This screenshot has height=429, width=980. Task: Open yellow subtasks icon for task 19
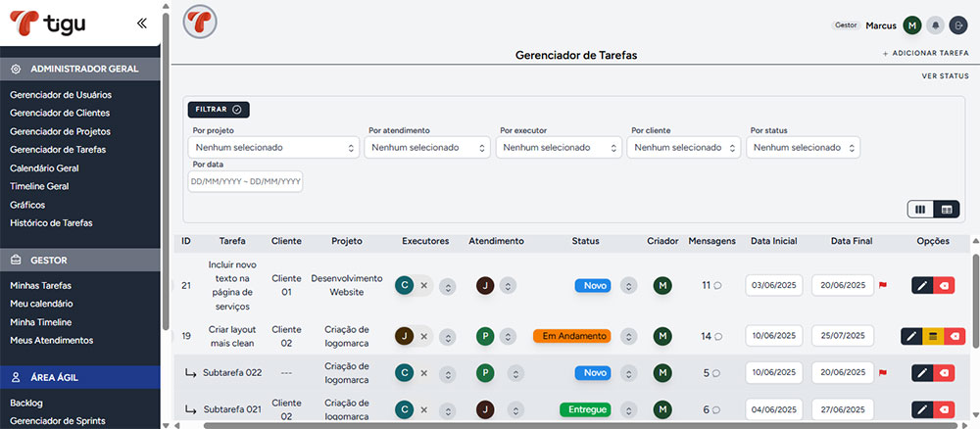tap(933, 336)
